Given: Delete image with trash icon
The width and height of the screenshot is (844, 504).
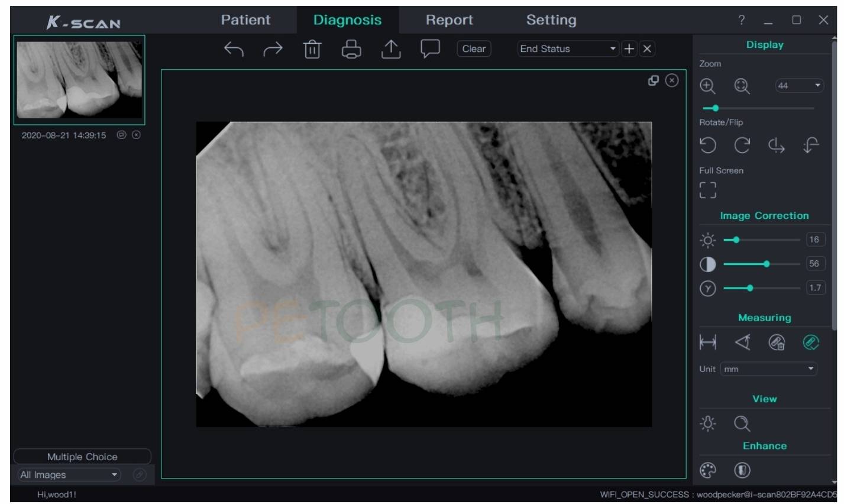Looking at the screenshot, I should point(312,49).
